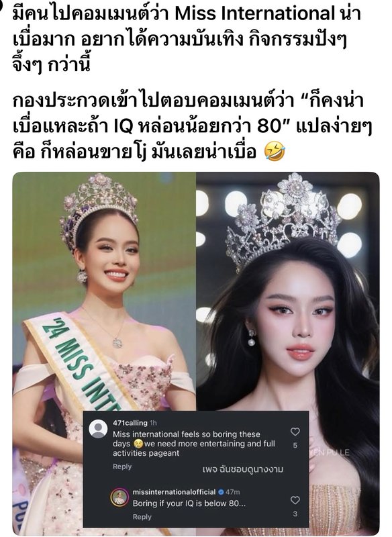This screenshot has width=392, height=537.
Task: View the 5 likes count on first comment
Action: [295, 445]
